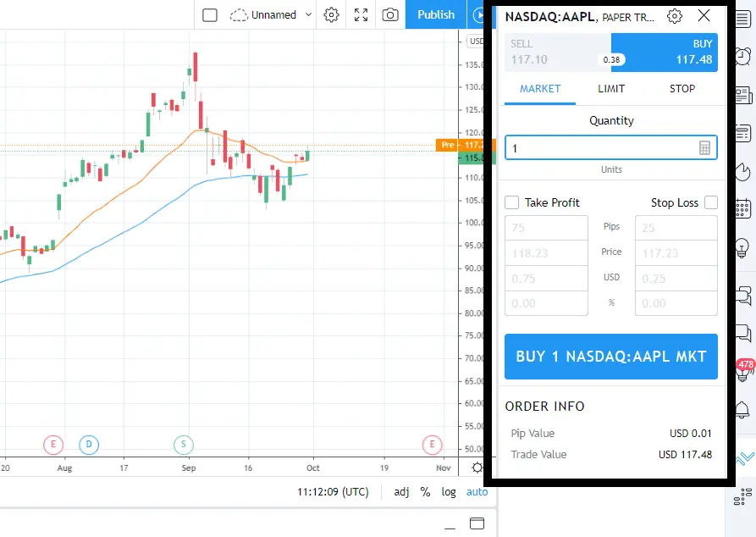Open the Ideas lightbulb icon
The image size is (756, 537).
click(743, 246)
